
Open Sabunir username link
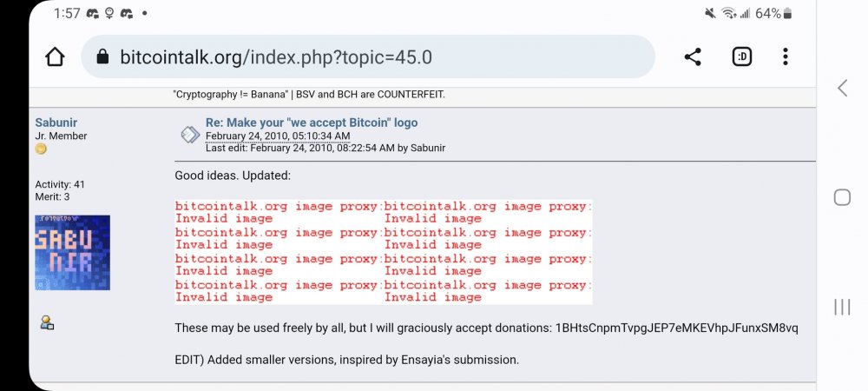coord(56,123)
